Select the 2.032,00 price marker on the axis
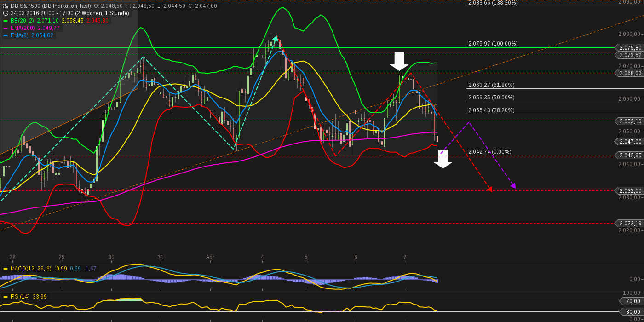Viewport: 644px width, 322px height. point(629,190)
